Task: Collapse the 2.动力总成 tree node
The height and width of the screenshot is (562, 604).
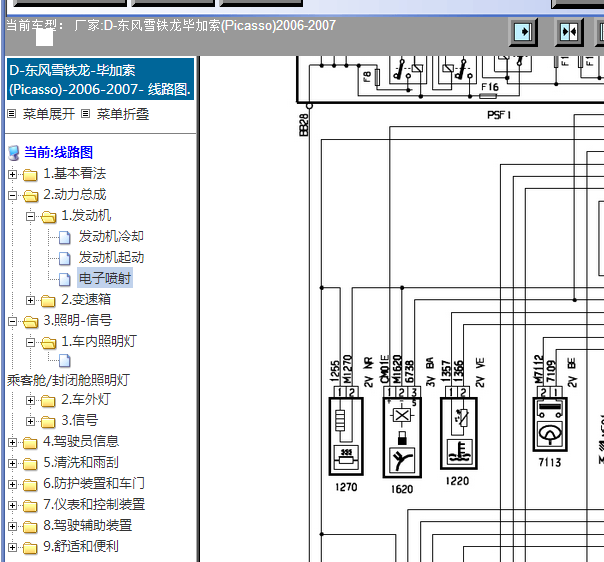Action: [12, 195]
